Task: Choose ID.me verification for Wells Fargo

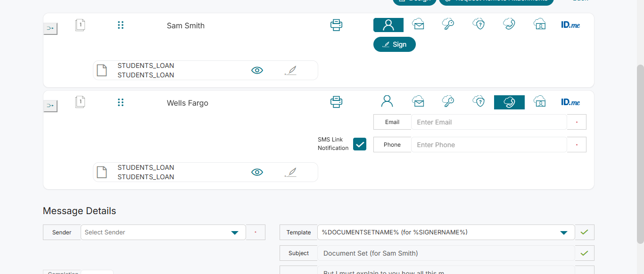Action: tap(570, 102)
